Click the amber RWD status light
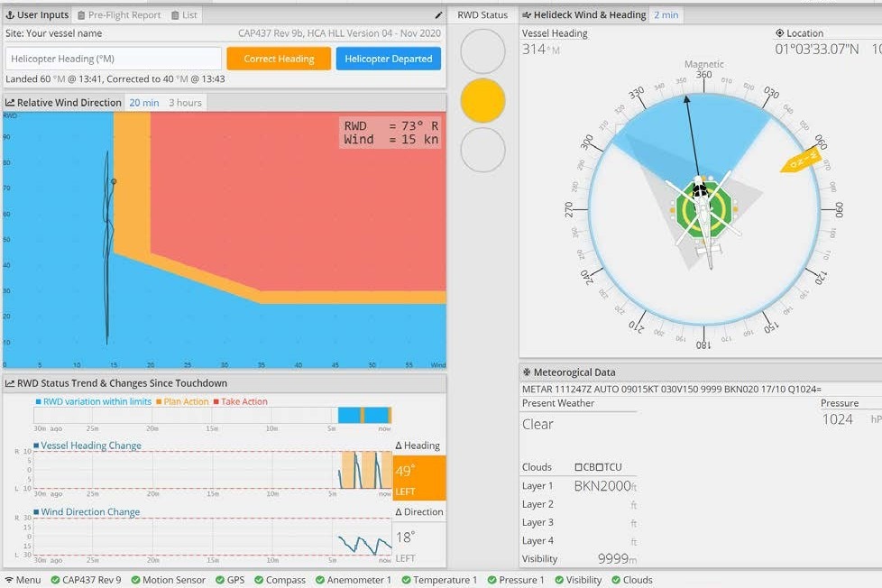Screen dimensions: 882x588 [482, 100]
